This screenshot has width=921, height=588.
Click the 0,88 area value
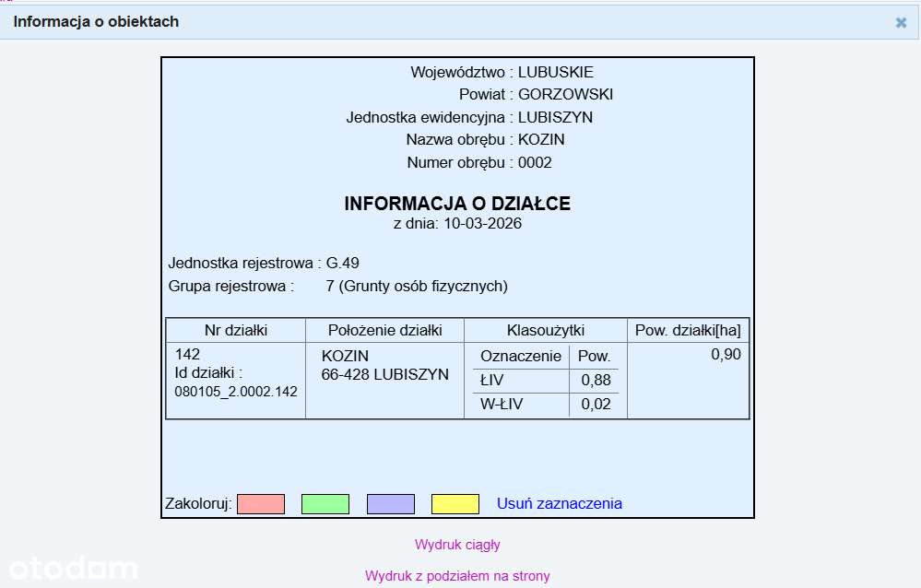pyautogui.click(x=596, y=380)
